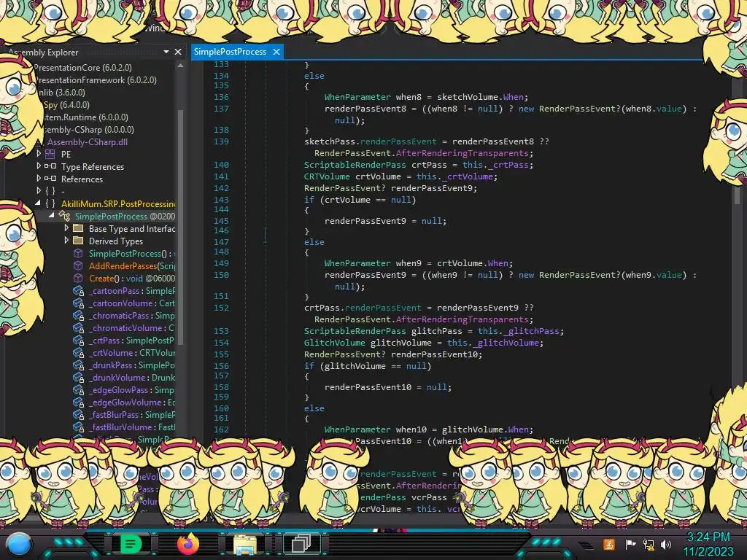Click the Derived Types folder icon

pyautogui.click(x=78, y=241)
